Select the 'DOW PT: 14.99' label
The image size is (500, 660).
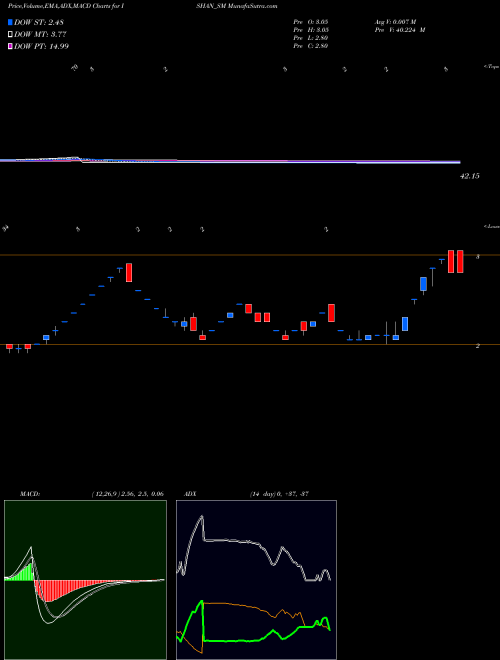tap(41, 46)
